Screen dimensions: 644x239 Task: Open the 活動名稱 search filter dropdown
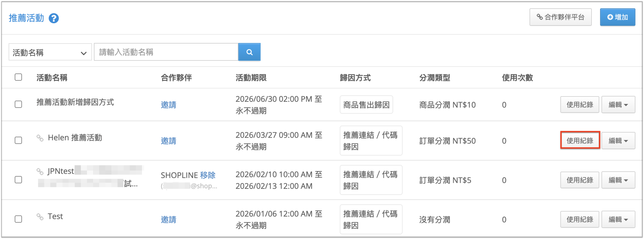pos(50,52)
